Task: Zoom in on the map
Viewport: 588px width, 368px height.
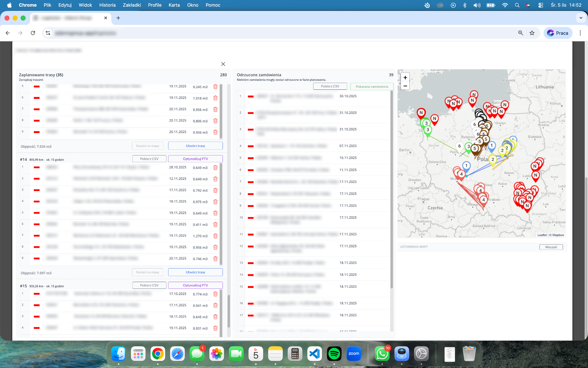Action: click(405, 77)
